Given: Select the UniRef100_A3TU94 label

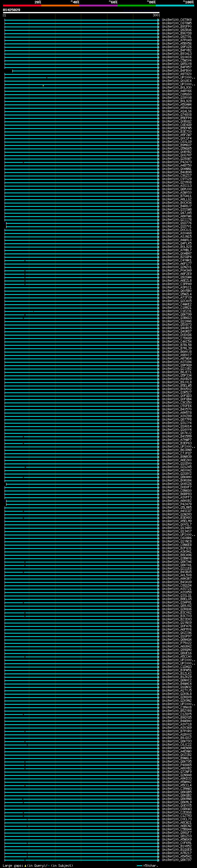Looking at the screenshot, I should (177, 362).
